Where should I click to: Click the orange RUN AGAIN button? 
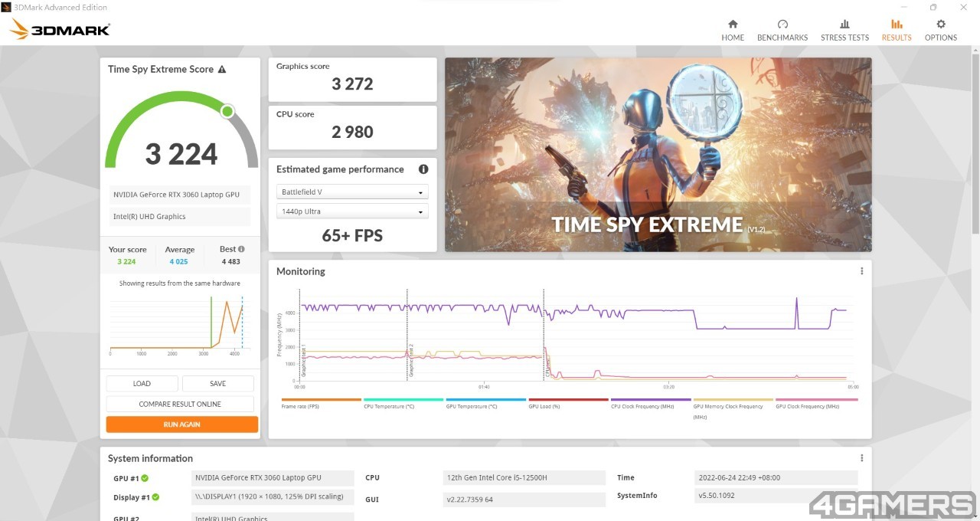pos(181,424)
